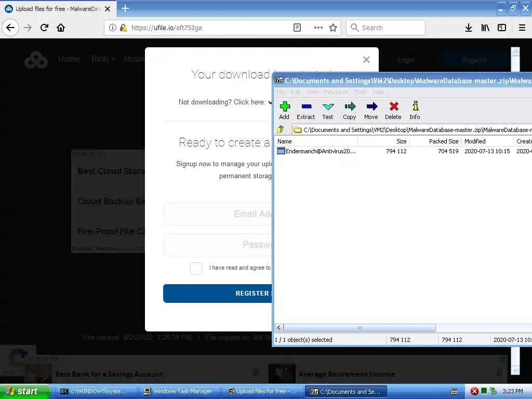The image size is (532, 399).
Task: Open the Firefox downloads arrow
Action: point(469,28)
